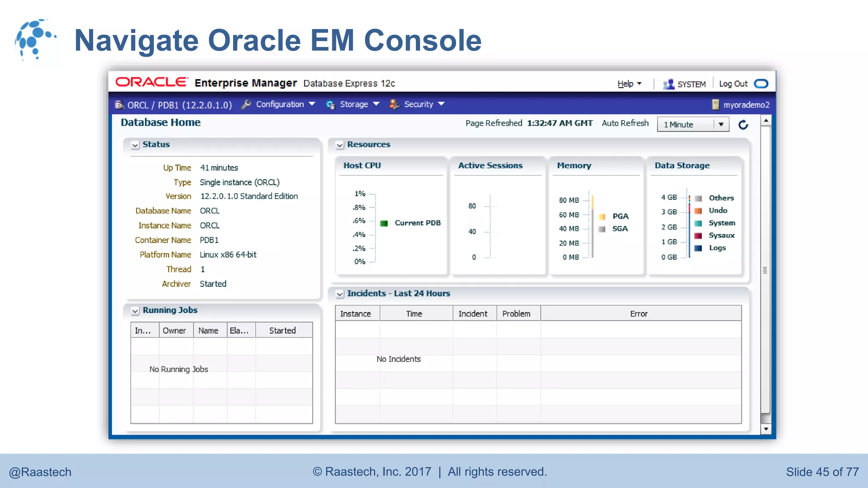Sort Incidents by Time column
This screenshot has height=488, width=868.
pyautogui.click(x=416, y=313)
